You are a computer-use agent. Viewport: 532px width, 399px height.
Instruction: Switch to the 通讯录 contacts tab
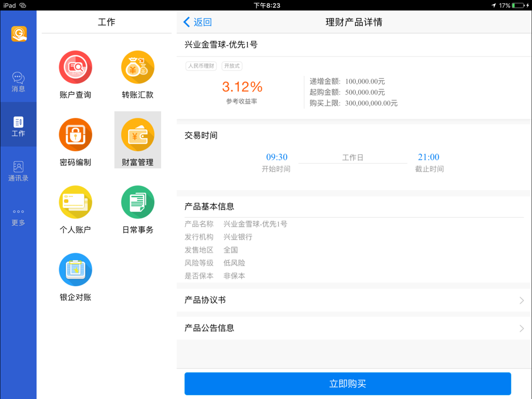(x=18, y=171)
